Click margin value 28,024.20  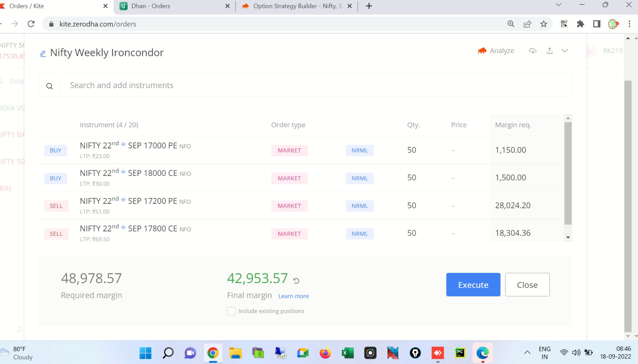point(513,205)
